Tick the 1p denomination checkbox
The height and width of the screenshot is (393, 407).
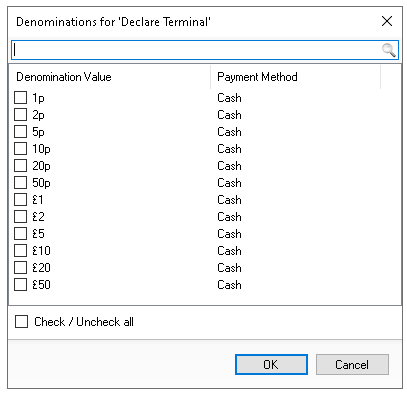21,98
